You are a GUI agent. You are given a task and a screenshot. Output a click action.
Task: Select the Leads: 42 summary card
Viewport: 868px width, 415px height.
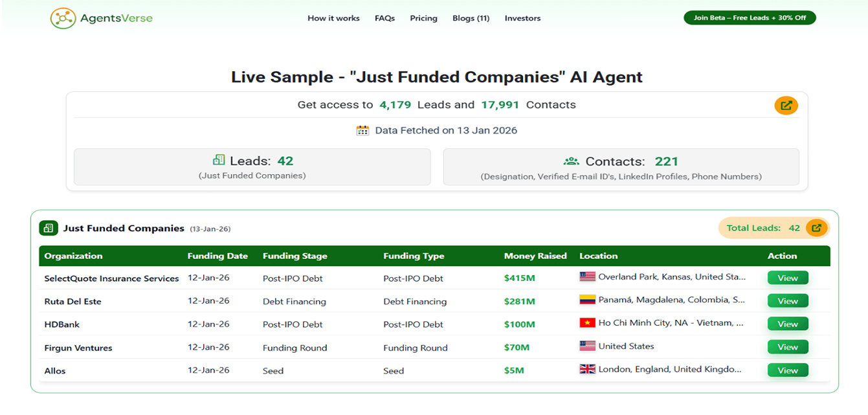click(252, 167)
